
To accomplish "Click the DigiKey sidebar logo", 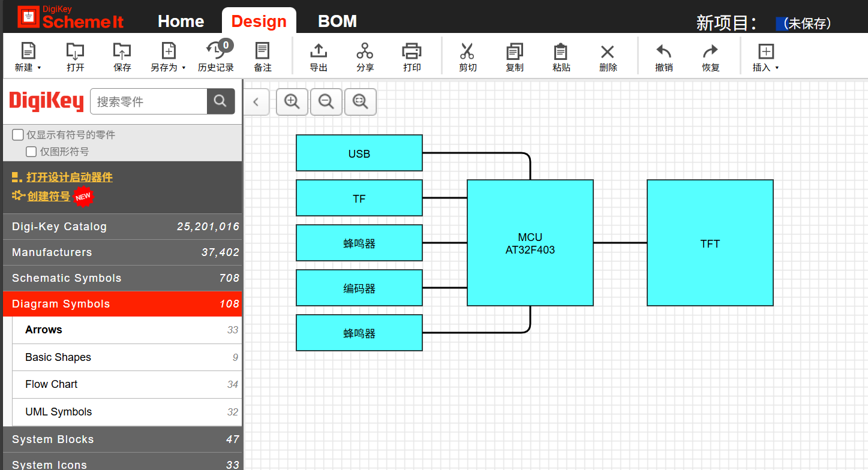I will 46,101.
